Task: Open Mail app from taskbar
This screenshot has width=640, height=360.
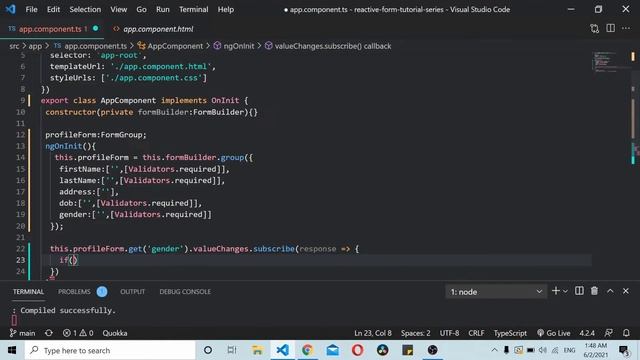Action: 333,350
